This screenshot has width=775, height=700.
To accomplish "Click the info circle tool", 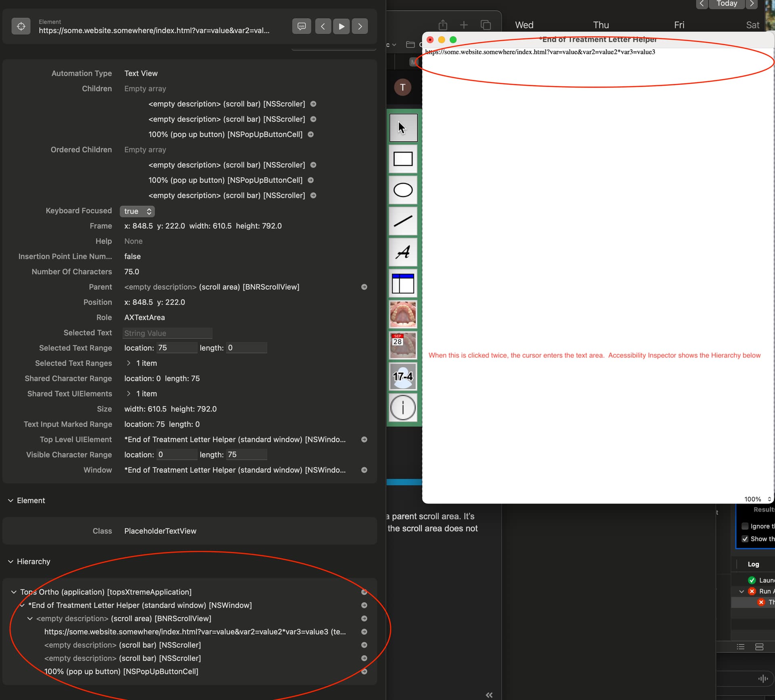I will click(x=403, y=407).
